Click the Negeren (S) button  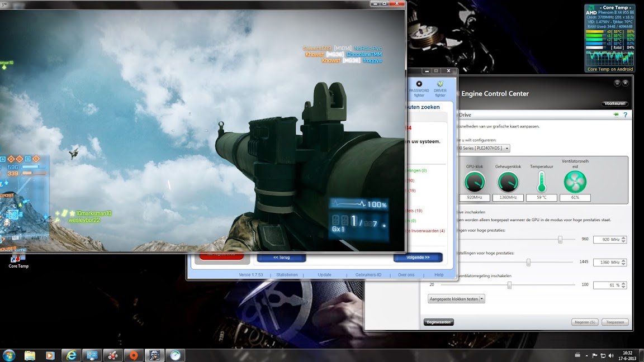(x=585, y=322)
